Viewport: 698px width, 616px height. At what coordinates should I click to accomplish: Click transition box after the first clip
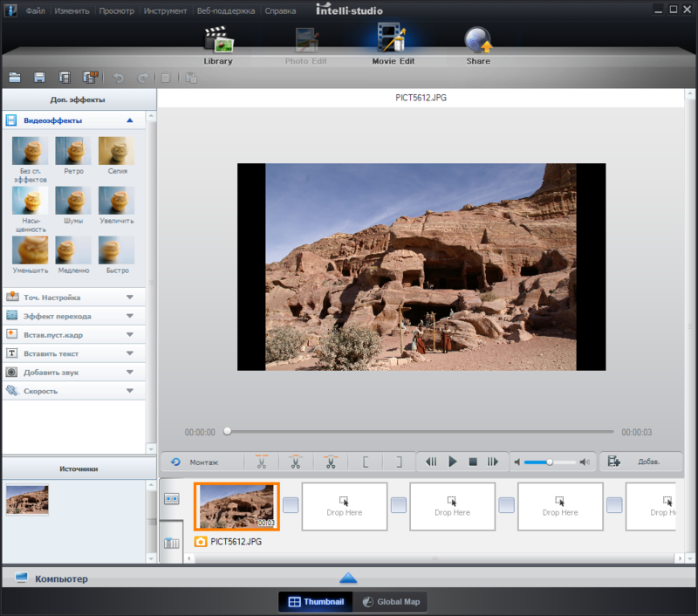point(291,505)
